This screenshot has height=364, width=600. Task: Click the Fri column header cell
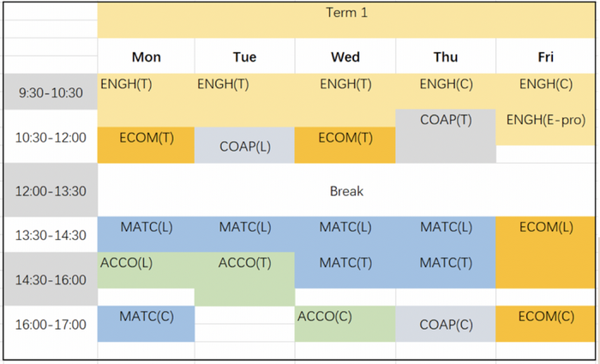tap(545, 56)
